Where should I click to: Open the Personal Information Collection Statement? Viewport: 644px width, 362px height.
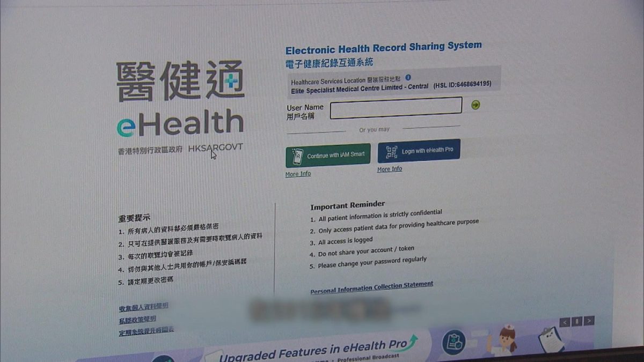372,287
